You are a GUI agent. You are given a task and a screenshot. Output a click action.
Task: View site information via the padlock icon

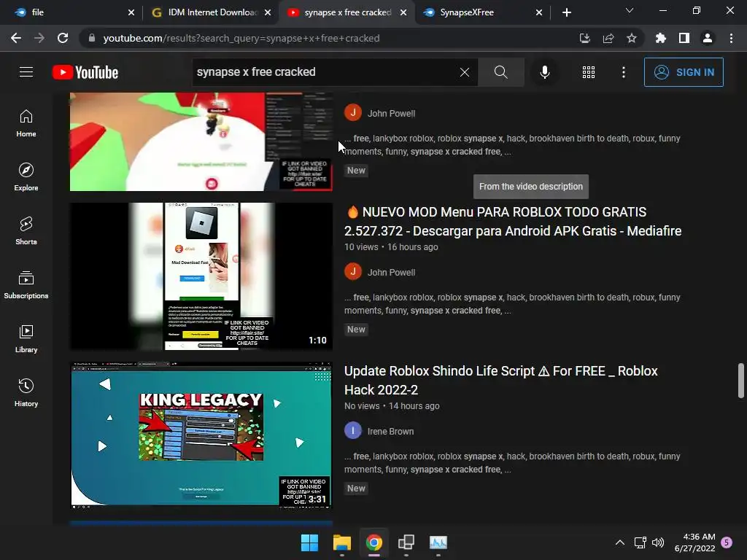coord(92,38)
